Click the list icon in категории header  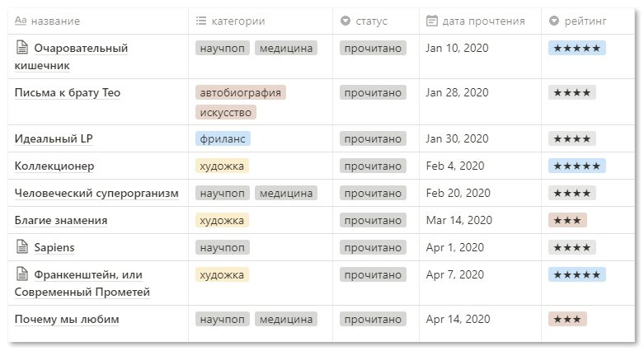201,21
